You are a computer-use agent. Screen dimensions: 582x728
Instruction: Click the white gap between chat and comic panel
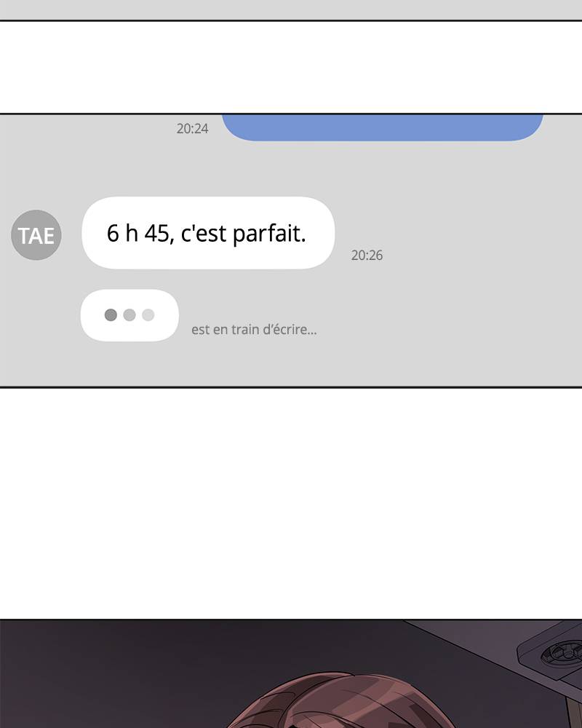291,503
